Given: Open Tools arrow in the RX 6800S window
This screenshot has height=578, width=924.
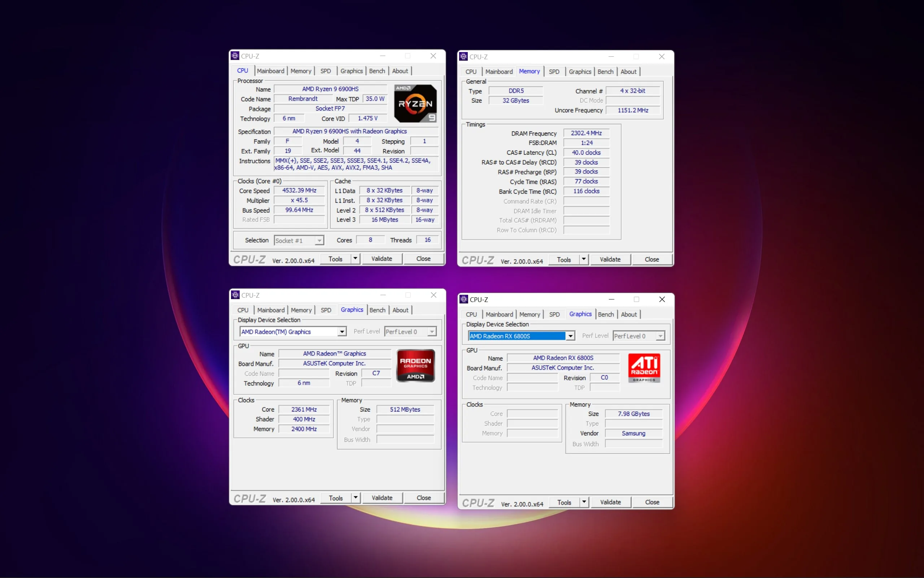Looking at the screenshot, I should (x=584, y=502).
